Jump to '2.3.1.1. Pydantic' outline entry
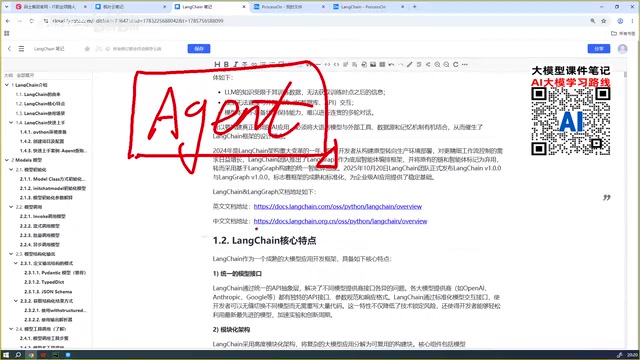The width and height of the screenshot is (640, 360). (55, 273)
